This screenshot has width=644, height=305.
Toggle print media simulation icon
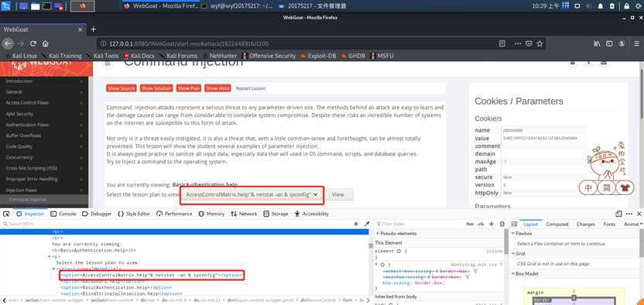point(502,224)
